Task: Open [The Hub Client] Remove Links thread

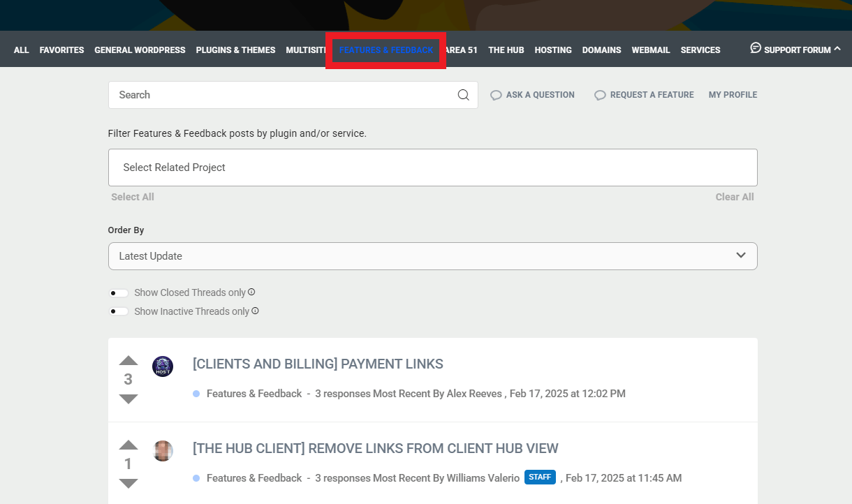Action: [x=376, y=448]
